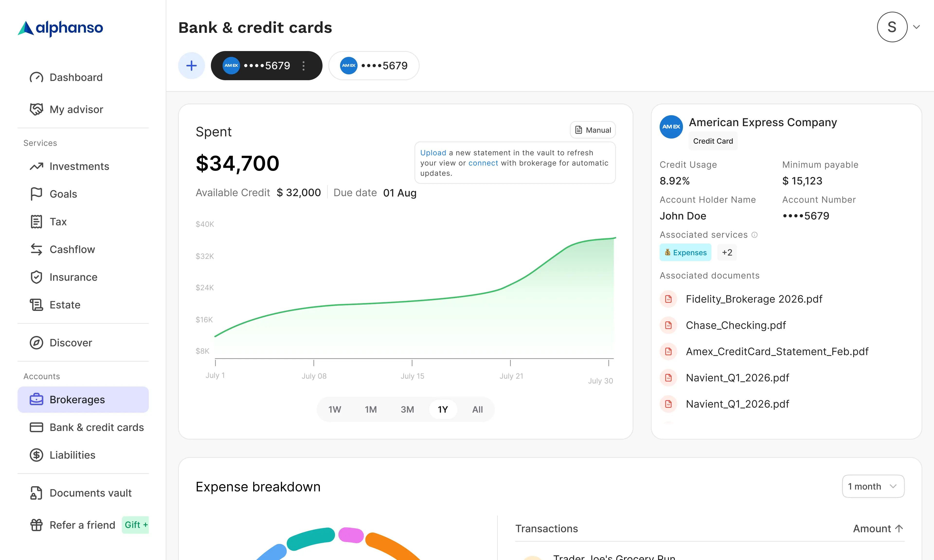
Task: Select the 3M time range
Action: (x=407, y=410)
